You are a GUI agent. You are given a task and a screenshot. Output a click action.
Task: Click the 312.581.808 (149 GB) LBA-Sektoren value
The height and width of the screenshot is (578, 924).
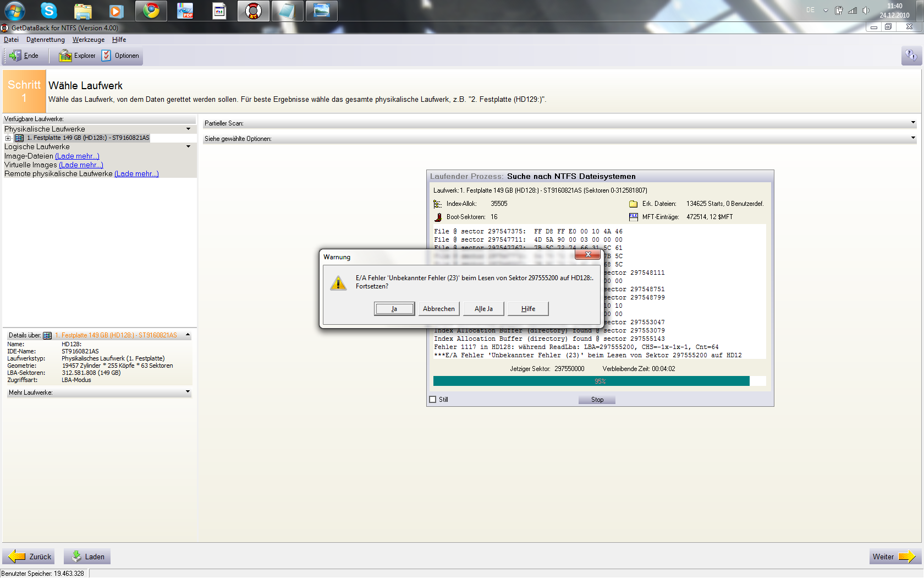(x=91, y=373)
